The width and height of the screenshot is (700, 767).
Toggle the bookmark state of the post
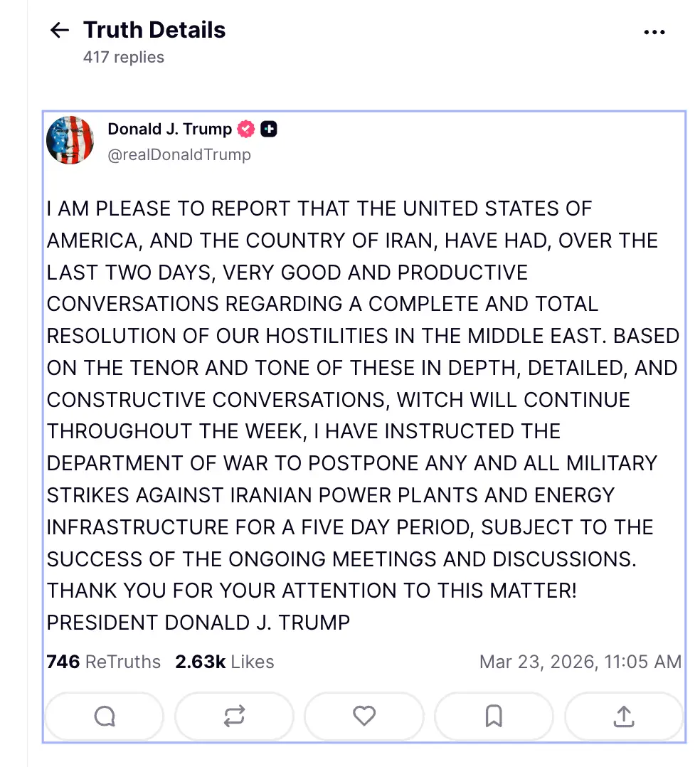tap(494, 716)
